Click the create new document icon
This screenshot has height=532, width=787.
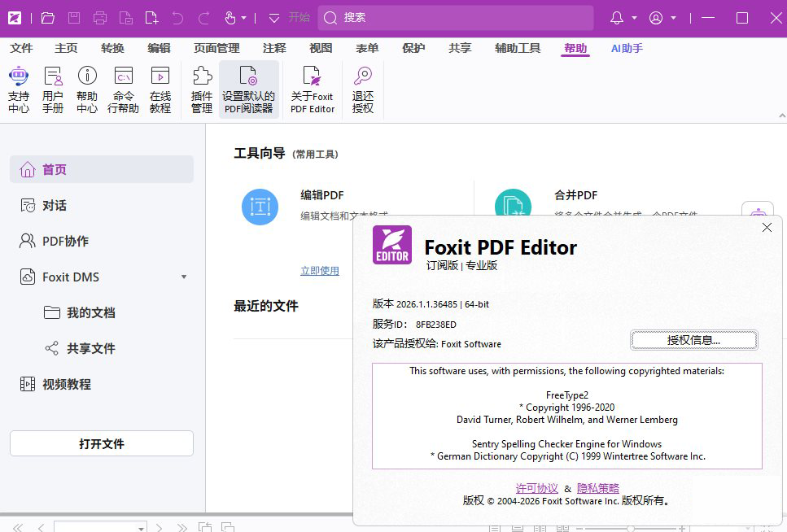click(x=151, y=18)
